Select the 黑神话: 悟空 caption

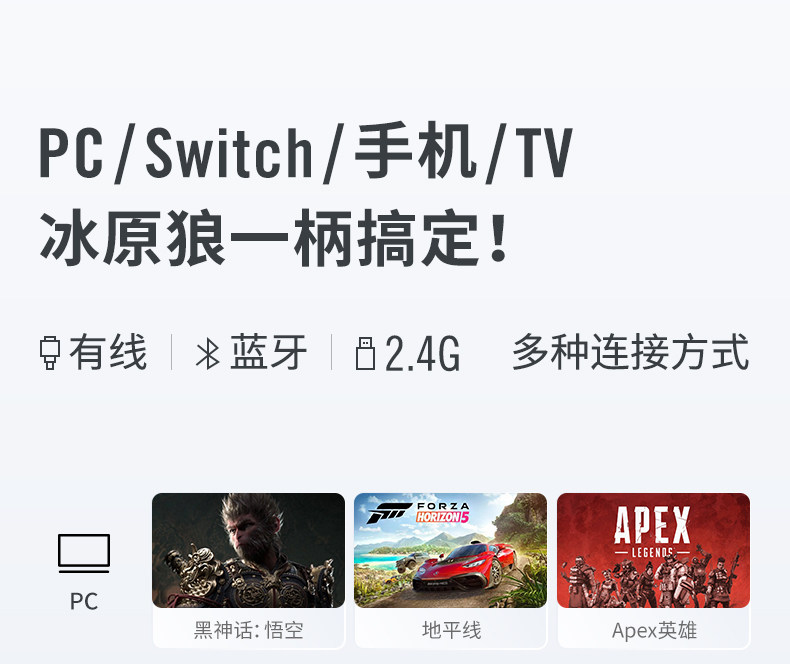[248, 630]
